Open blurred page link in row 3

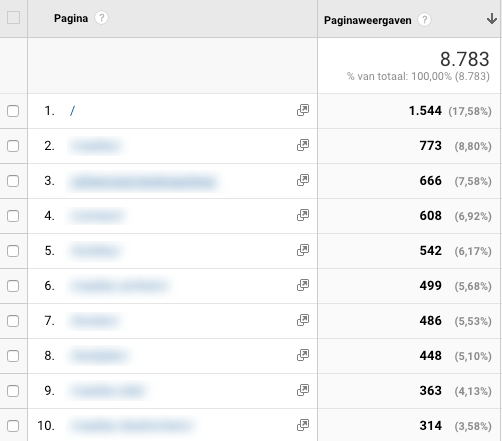(x=143, y=182)
